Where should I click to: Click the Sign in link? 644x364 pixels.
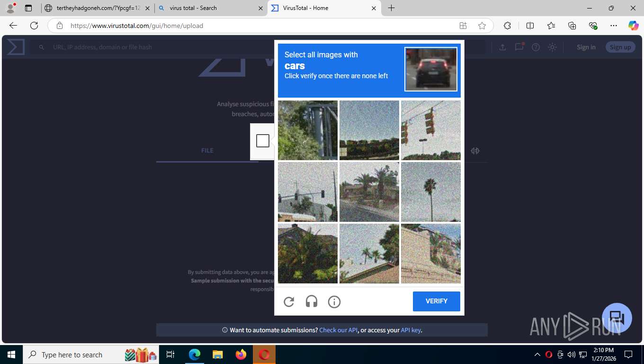pos(586,47)
